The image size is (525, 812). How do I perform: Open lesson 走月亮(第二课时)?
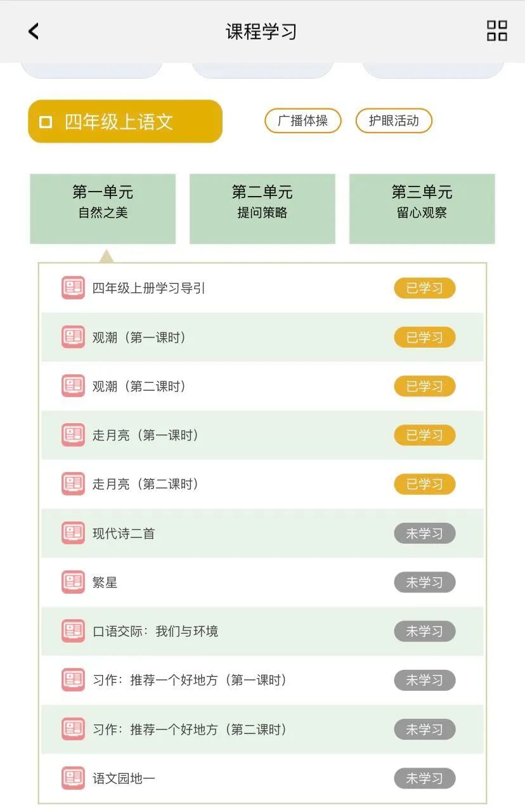262,484
